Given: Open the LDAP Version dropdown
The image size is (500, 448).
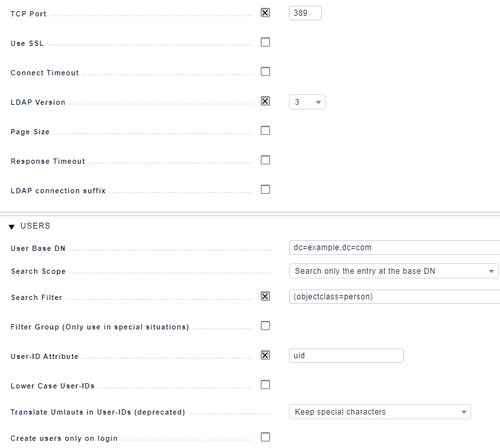Looking at the screenshot, I should 307,102.
